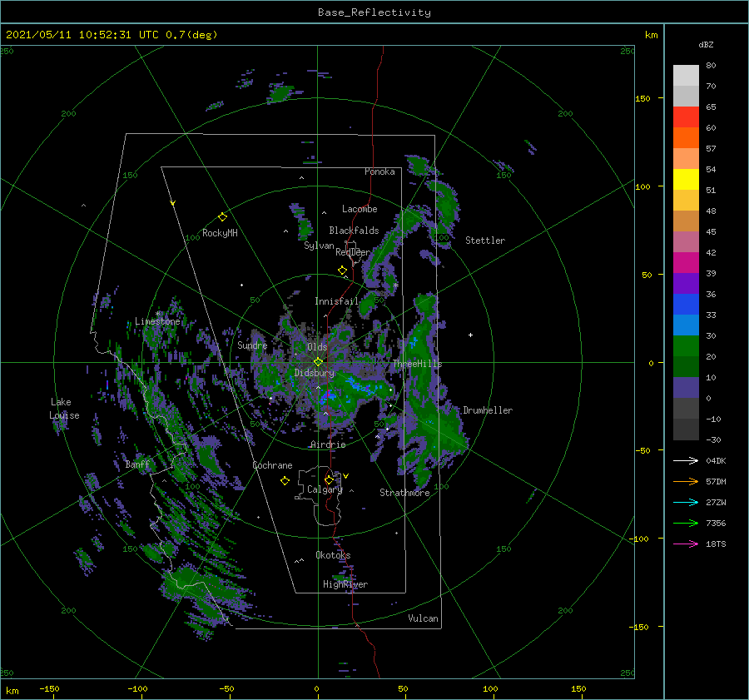The height and width of the screenshot is (700, 749).
Task: Click the Sundre city label
Action: point(252,345)
